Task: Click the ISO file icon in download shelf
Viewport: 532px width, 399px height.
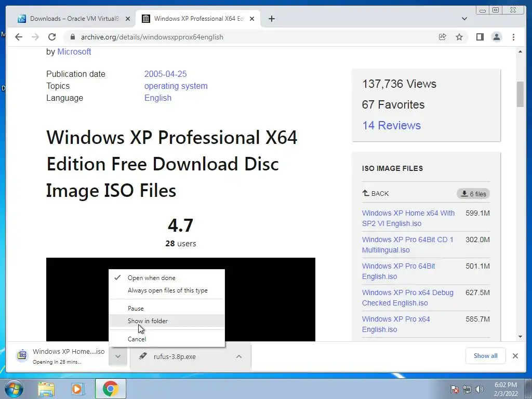Action: coord(22,355)
